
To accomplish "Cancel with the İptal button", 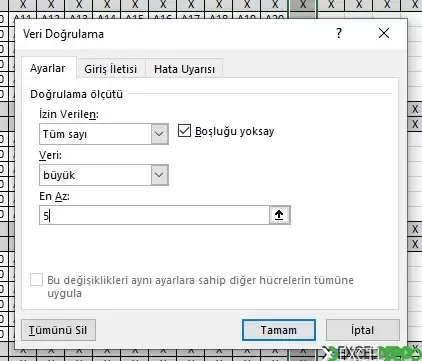I will pyautogui.click(x=362, y=330).
